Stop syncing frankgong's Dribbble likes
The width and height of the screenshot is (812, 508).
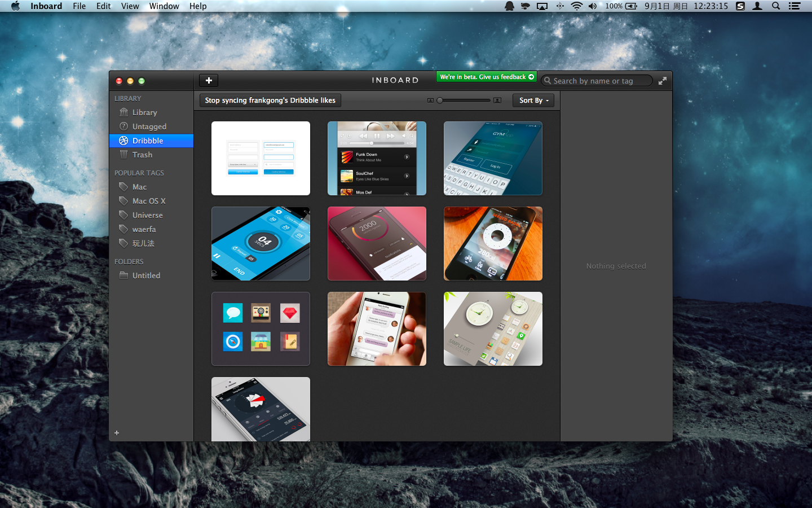tap(270, 100)
